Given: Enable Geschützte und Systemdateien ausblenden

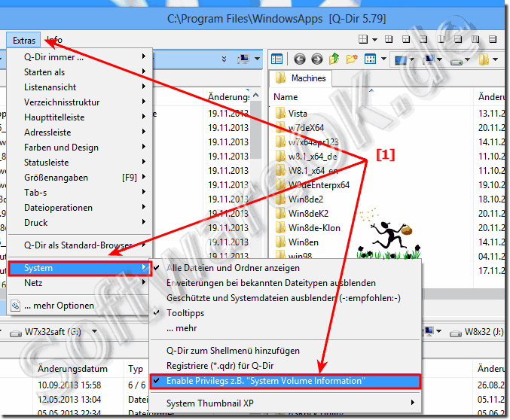Looking at the screenshot, I should [x=286, y=298].
